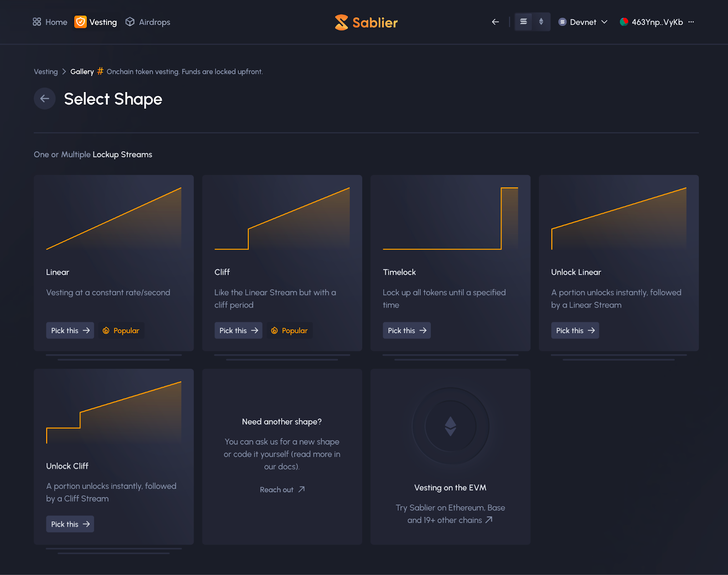
Task: Switch to Solana chain toggle
Action: point(523,22)
